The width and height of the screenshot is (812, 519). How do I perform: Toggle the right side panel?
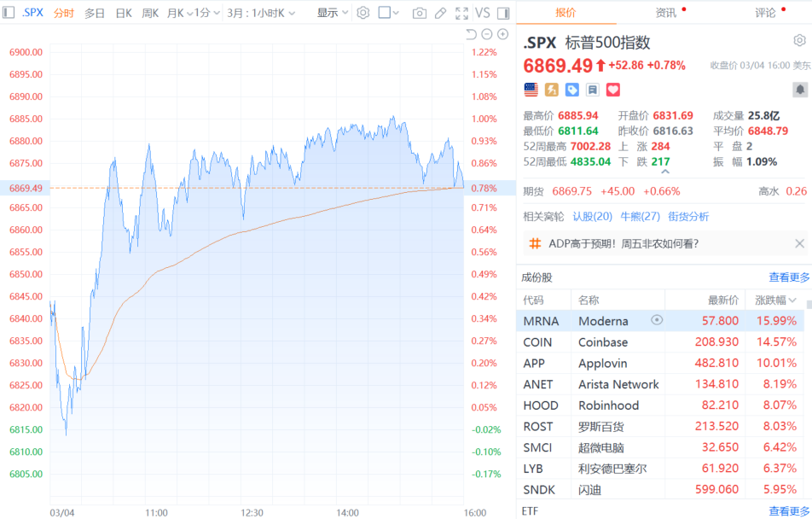(x=502, y=13)
